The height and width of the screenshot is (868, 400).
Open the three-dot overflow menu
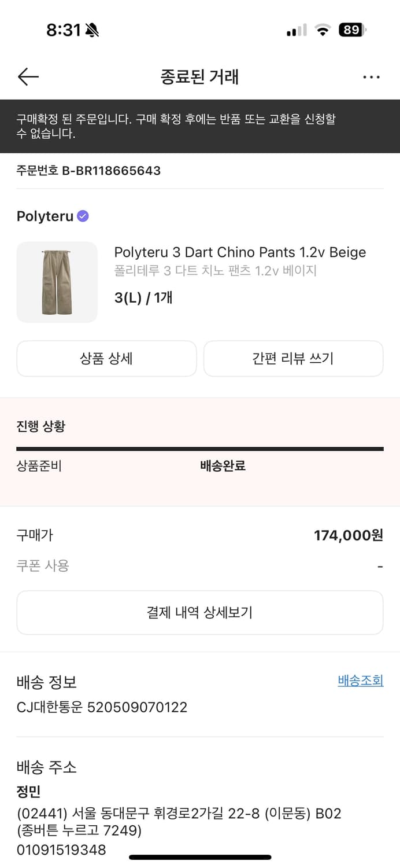pos(371,76)
